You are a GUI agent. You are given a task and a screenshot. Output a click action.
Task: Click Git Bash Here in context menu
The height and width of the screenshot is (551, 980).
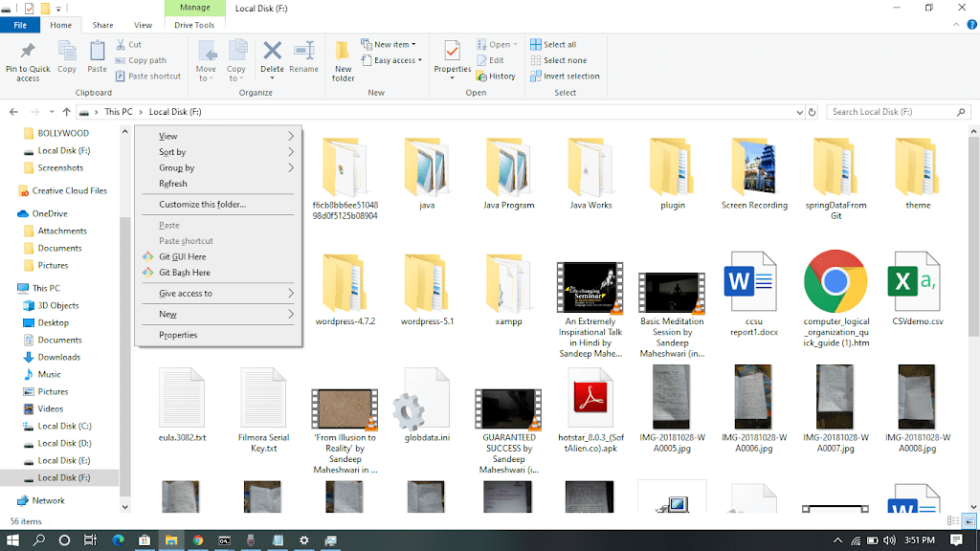pos(184,273)
